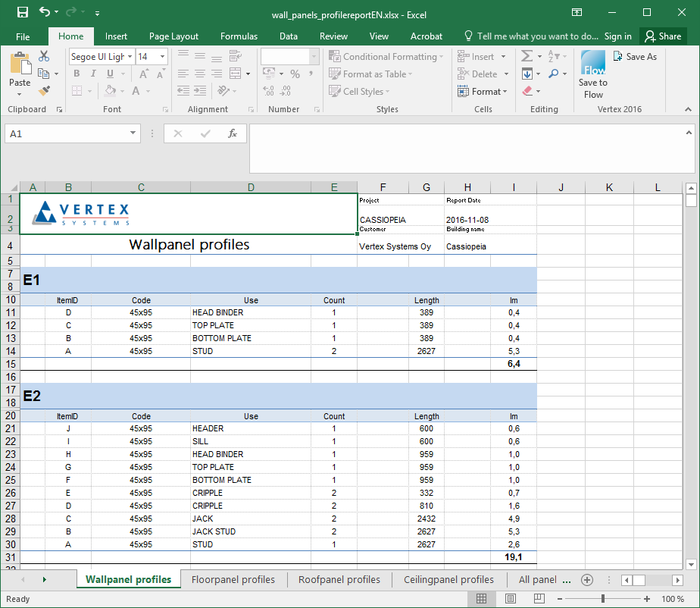Click the Cut scissors icon
The image size is (700, 608).
pos(44,57)
